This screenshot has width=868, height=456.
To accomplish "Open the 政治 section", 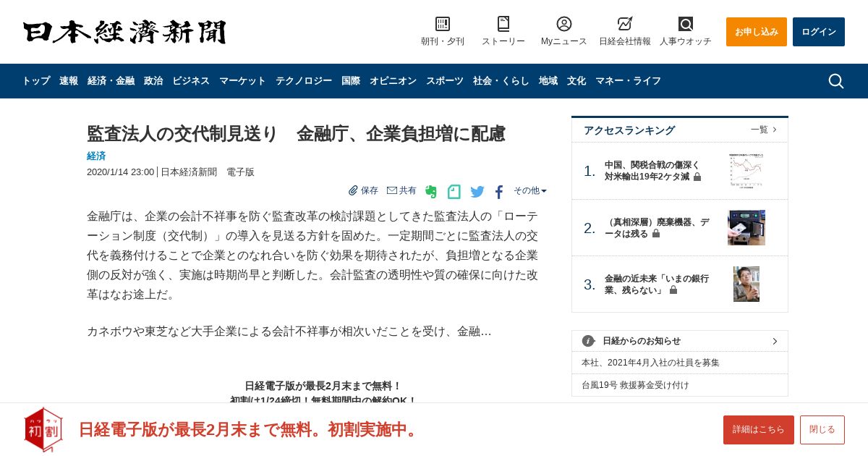I will coord(153,81).
